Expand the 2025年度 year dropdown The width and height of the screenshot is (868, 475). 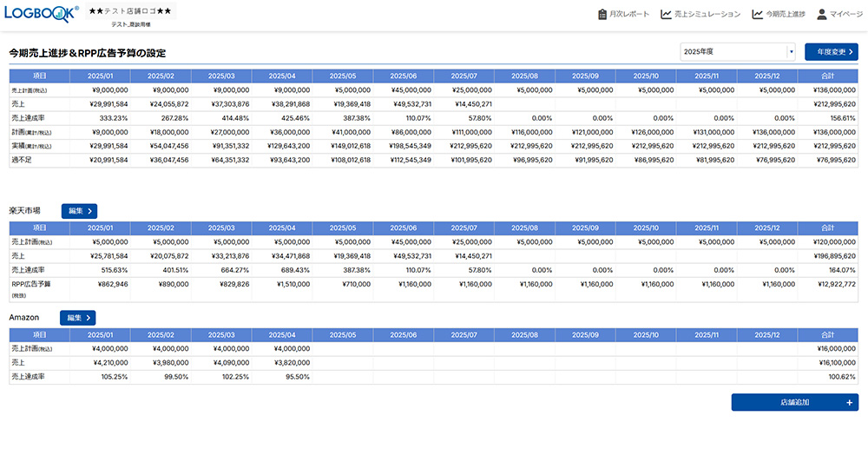tap(791, 52)
